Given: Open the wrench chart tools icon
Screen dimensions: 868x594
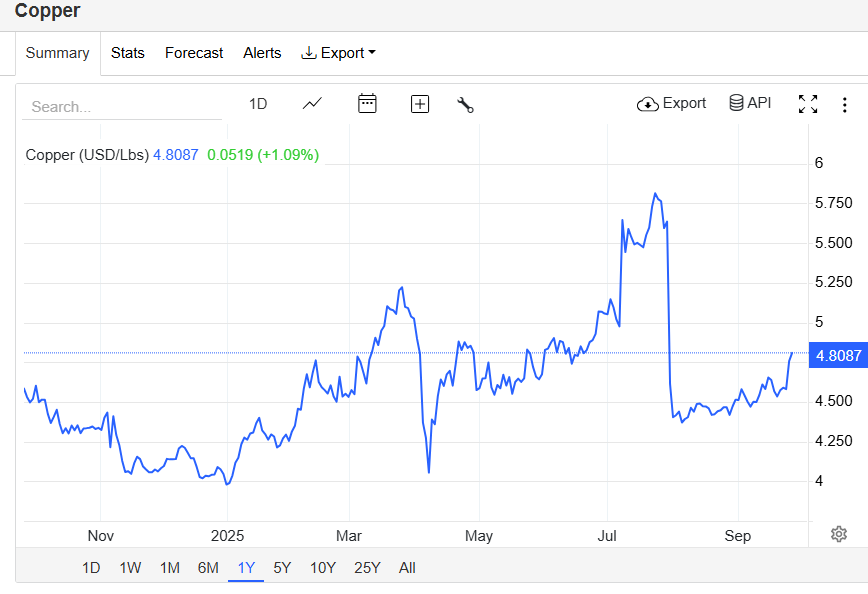Looking at the screenshot, I should coord(465,104).
